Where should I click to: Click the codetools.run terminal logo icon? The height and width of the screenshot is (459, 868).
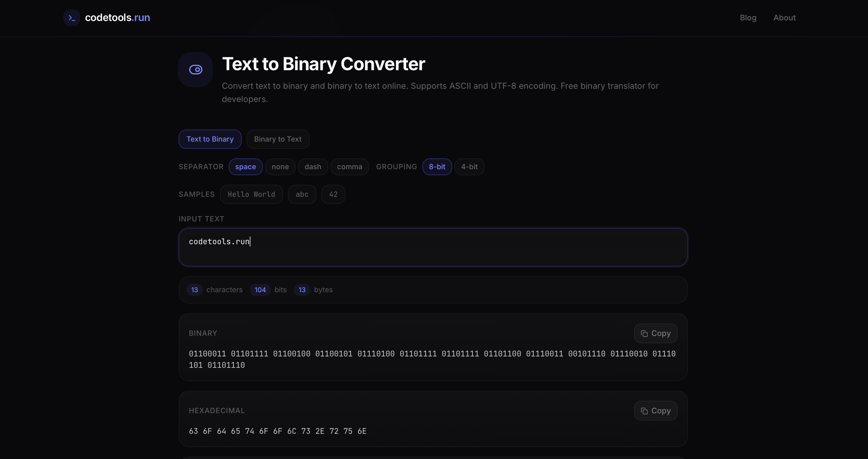[x=71, y=17]
